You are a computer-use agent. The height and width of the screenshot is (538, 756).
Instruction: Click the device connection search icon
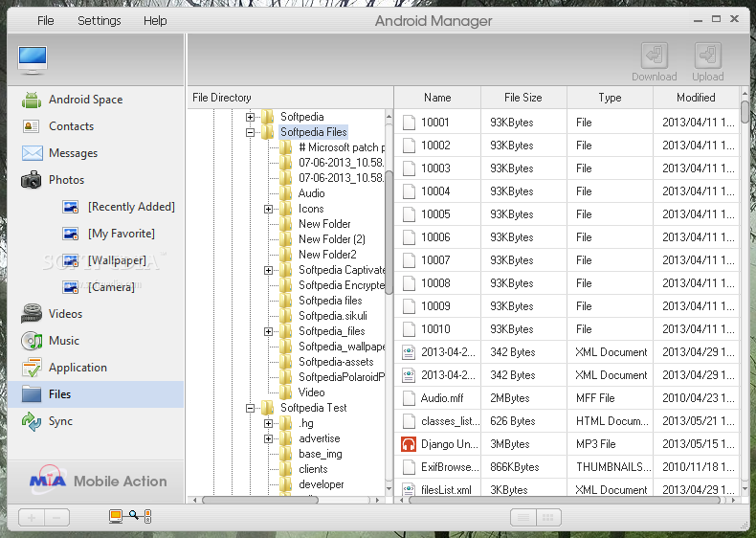[x=130, y=517]
